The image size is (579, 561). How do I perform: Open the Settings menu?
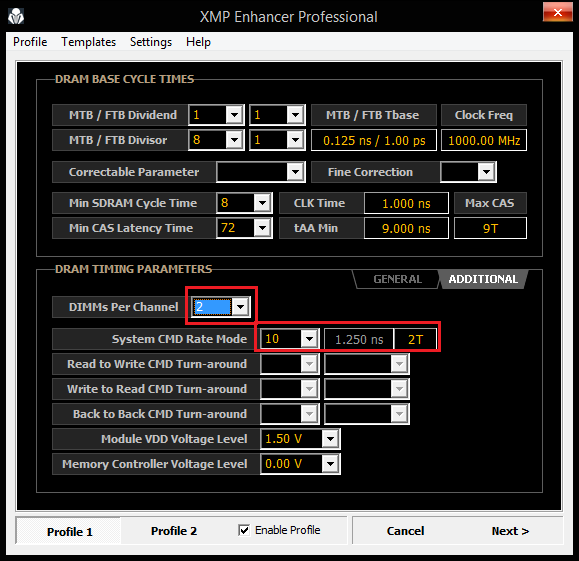(x=151, y=42)
